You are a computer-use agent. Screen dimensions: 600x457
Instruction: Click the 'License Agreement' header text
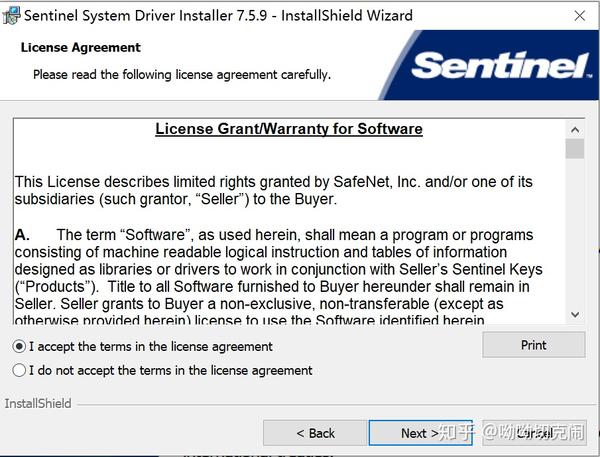click(81, 47)
